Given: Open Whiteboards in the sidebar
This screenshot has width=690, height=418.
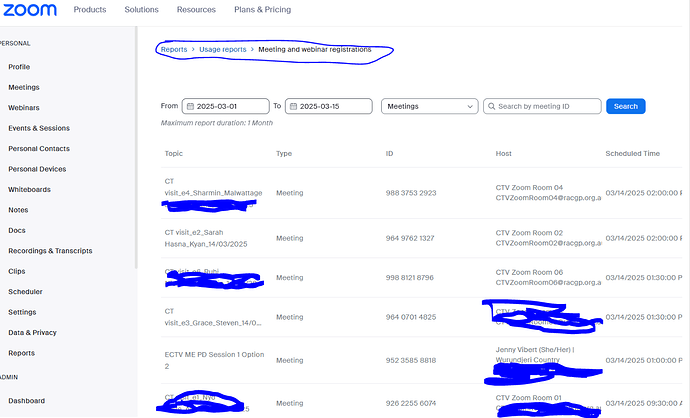Looking at the screenshot, I should (29, 190).
